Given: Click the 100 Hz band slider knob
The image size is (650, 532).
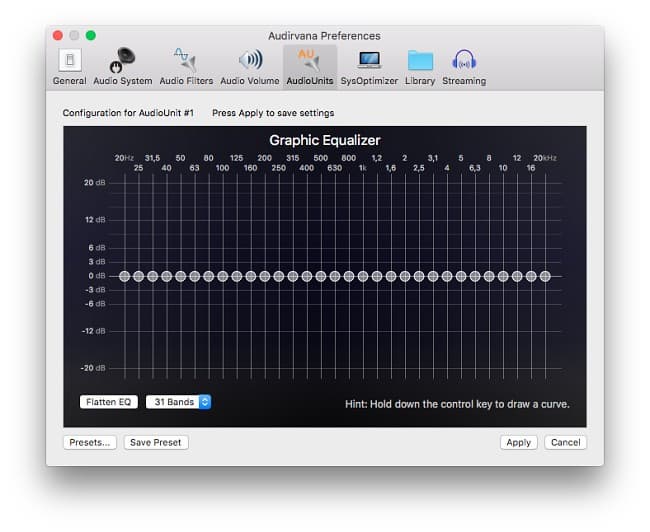Looking at the screenshot, I should tap(223, 276).
